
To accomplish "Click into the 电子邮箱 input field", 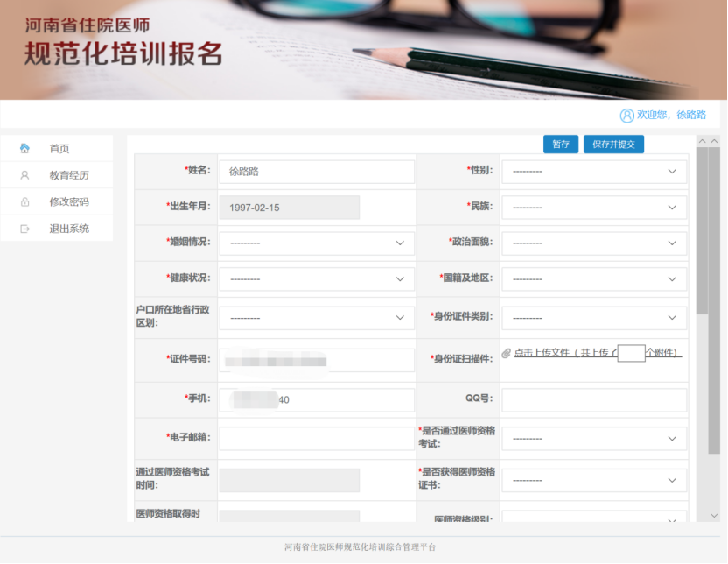I will (316, 438).
